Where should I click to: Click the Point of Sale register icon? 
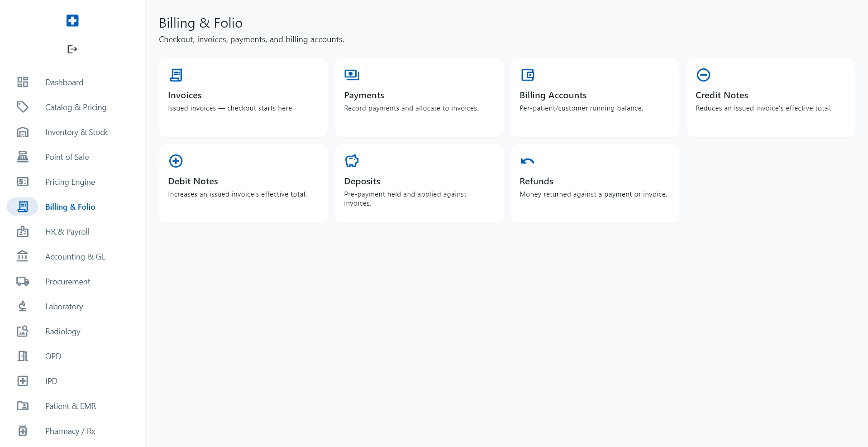tap(23, 157)
